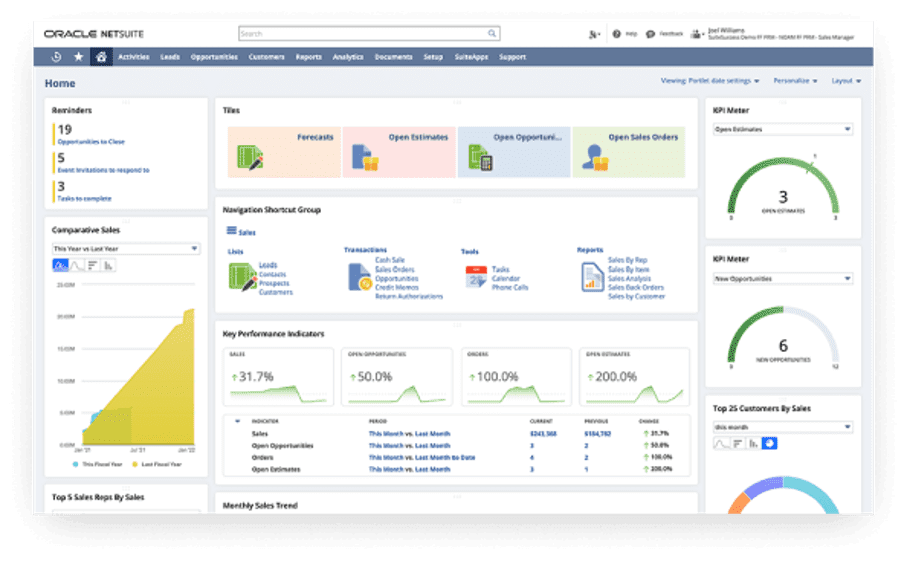Viewport: 908px width, 562px height.
Task: Open the Recent Records clock icon
Action: pos(56,57)
